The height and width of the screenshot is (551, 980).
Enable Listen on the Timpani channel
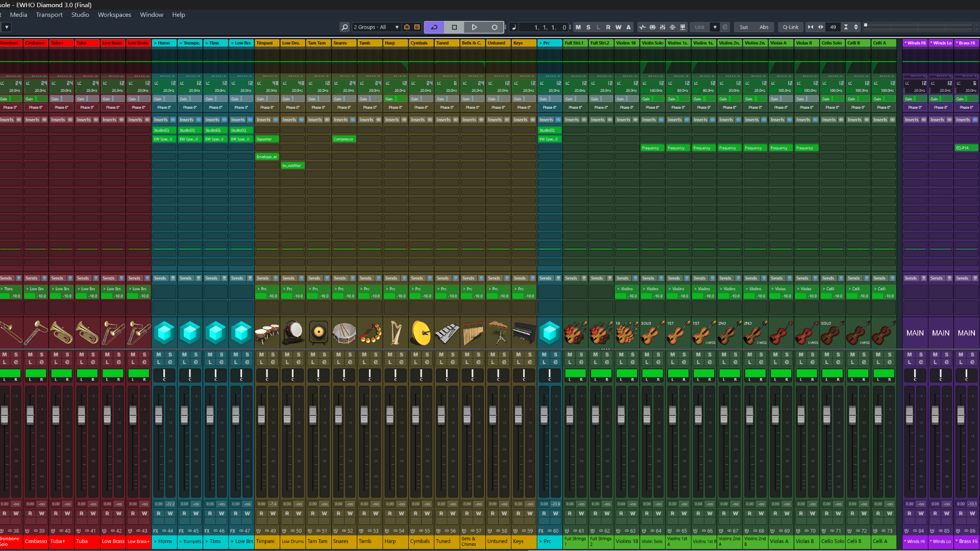(261, 362)
